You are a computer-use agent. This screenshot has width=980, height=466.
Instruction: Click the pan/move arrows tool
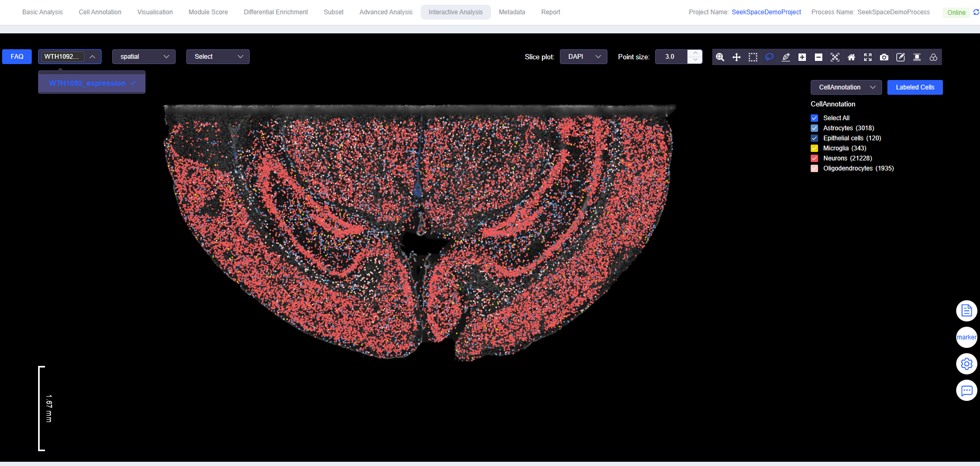tap(737, 57)
